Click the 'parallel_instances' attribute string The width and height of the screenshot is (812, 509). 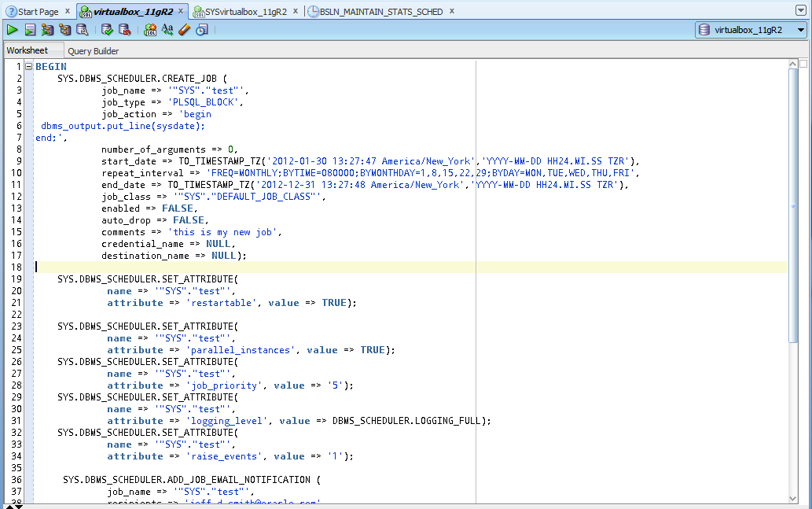tap(241, 350)
